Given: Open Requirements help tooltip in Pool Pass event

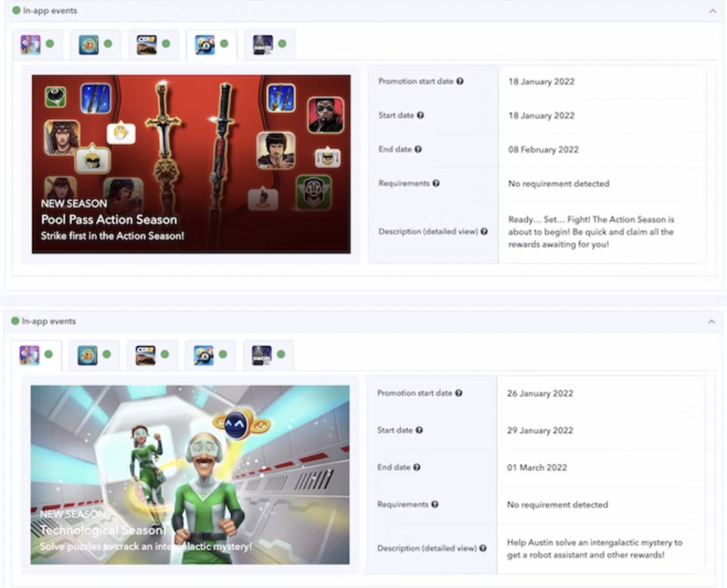Looking at the screenshot, I should [x=436, y=183].
